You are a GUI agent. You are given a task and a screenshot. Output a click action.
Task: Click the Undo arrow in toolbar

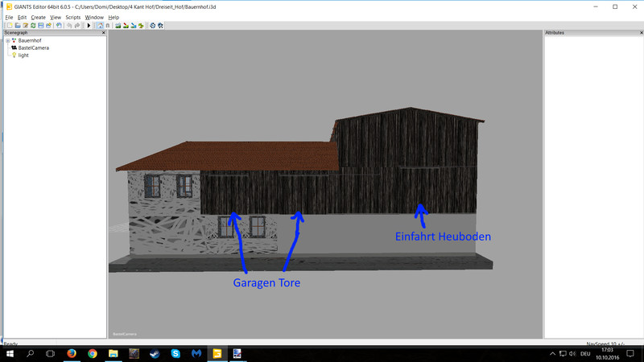70,25
